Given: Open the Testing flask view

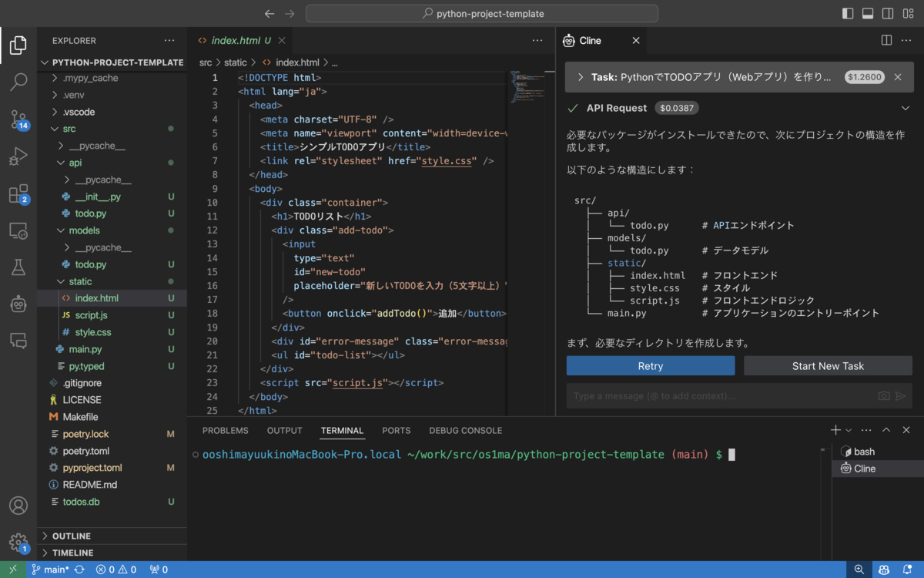Looking at the screenshot, I should (x=18, y=267).
